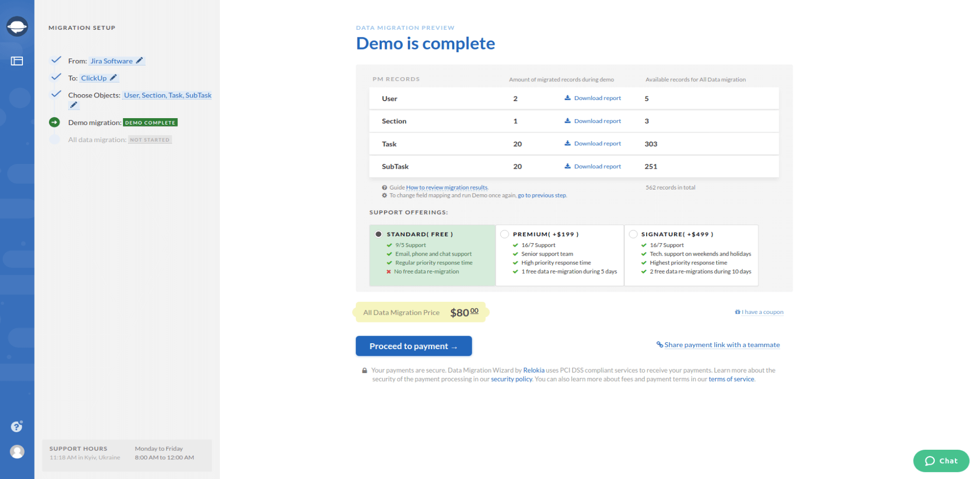Open the Chat widget
Screen dimensions: 980x479
(x=941, y=461)
